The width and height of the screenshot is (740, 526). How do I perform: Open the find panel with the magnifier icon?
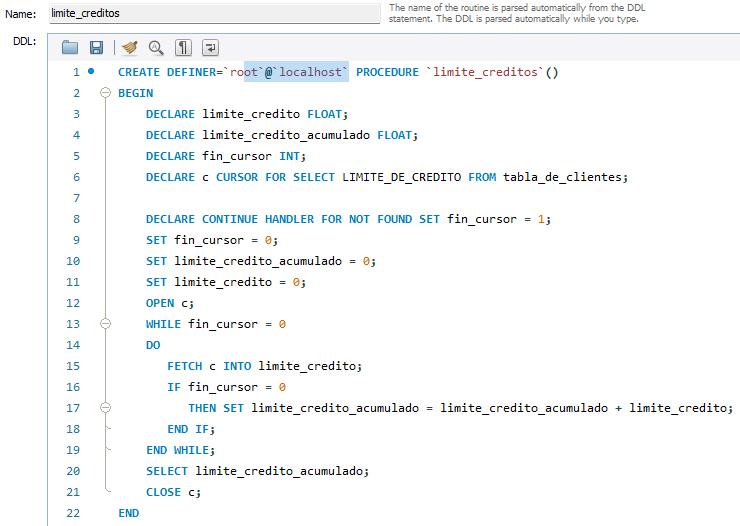tap(156, 47)
